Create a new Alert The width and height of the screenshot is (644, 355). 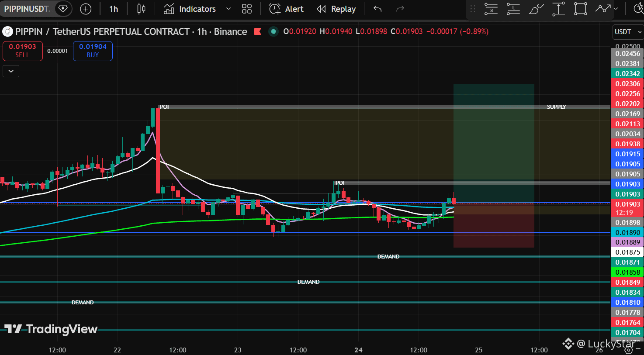(286, 9)
